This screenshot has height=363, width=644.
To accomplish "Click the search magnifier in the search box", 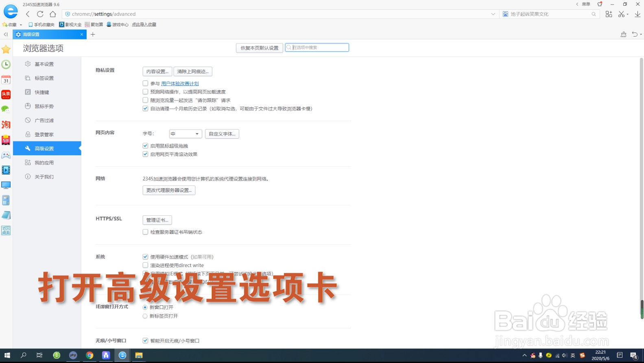I will pyautogui.click(x=594, y=14).
